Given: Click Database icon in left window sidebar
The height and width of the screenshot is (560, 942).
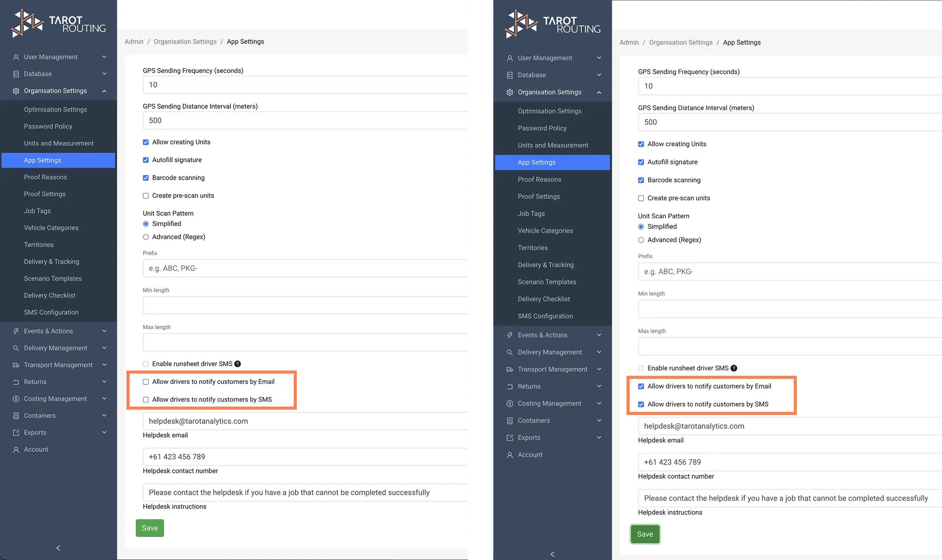Looking at the screenshot, I should (x=16, y=74).
